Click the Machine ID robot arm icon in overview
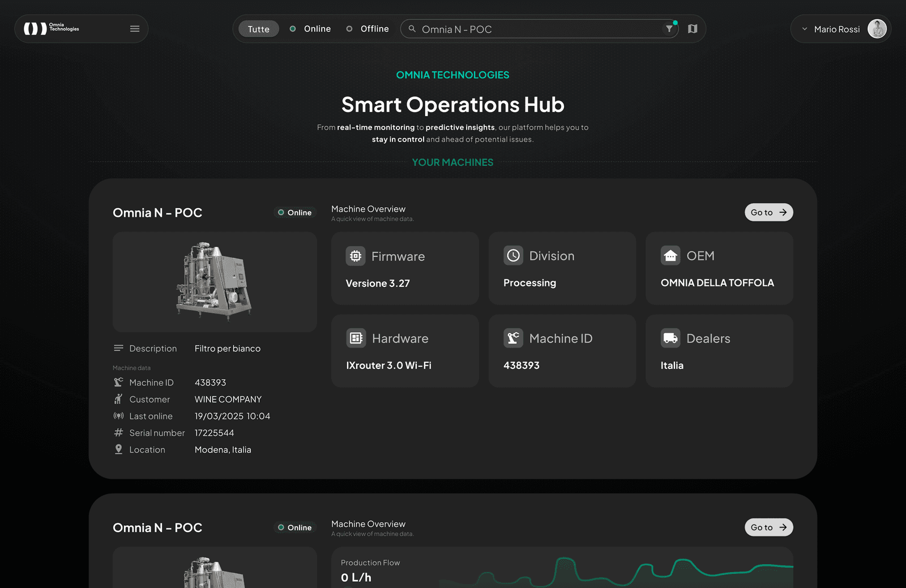This screenshot has height=588, width=906. point(513,338)
